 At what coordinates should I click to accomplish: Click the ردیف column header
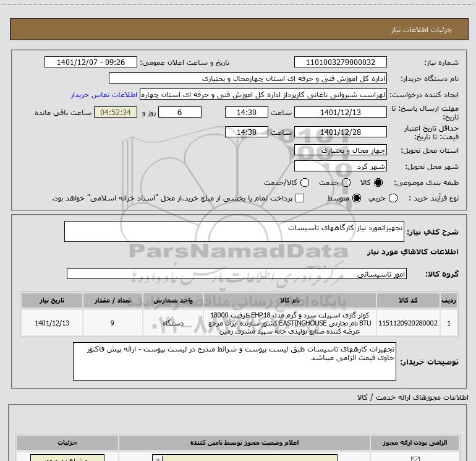tap(449, 300)
